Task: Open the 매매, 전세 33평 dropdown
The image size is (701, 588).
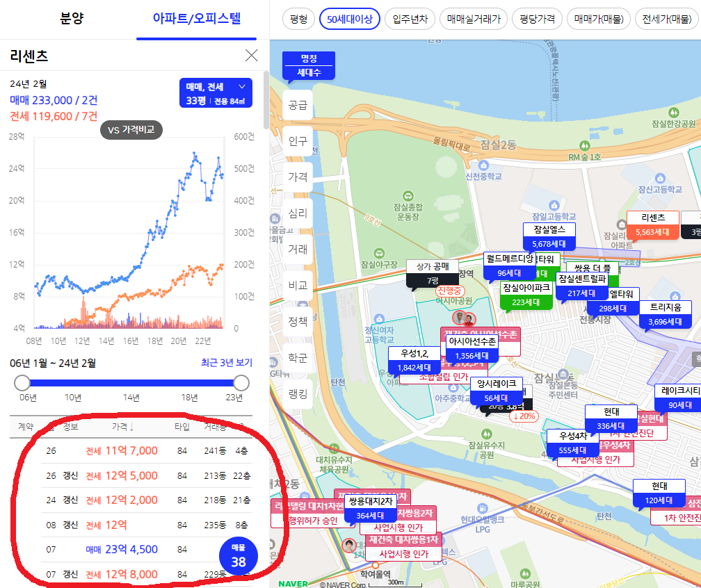Action: (x=216, y=93)
